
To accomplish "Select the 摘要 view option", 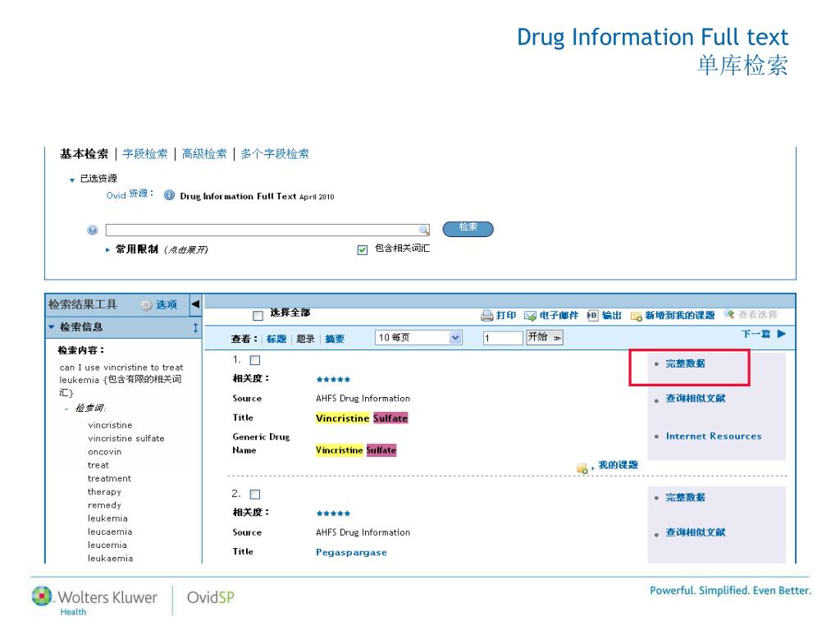I will tap(335, 339).
